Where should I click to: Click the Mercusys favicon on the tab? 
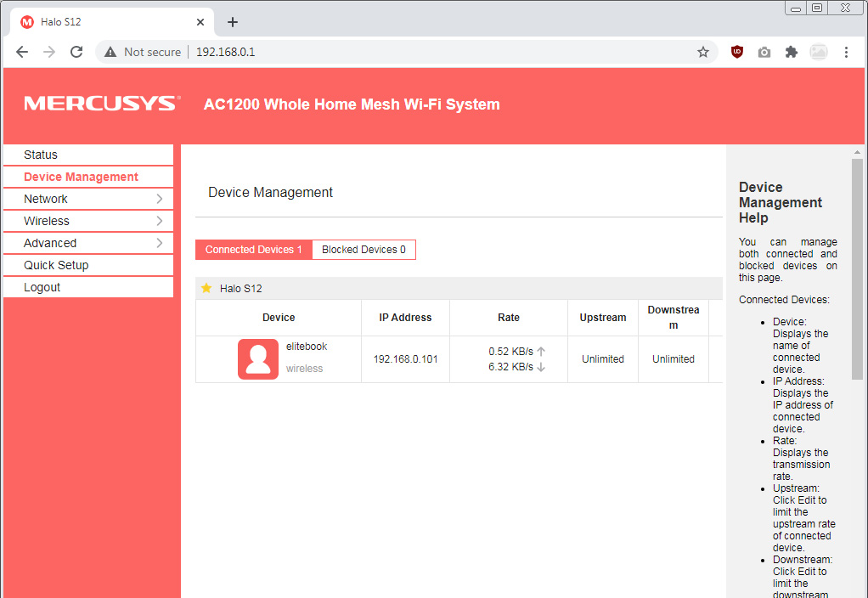click(26, 22)
